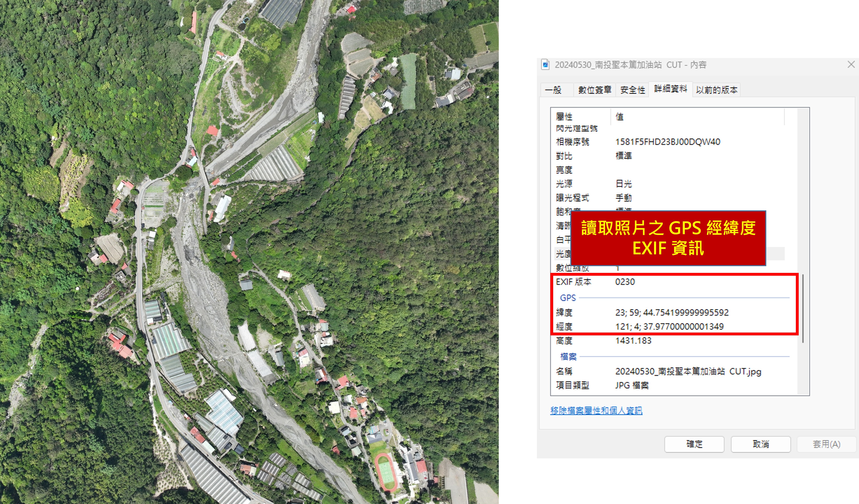Screen dimensions: 859x504
Task: Click the 亮度 property row label
Action: pos(564,170)
